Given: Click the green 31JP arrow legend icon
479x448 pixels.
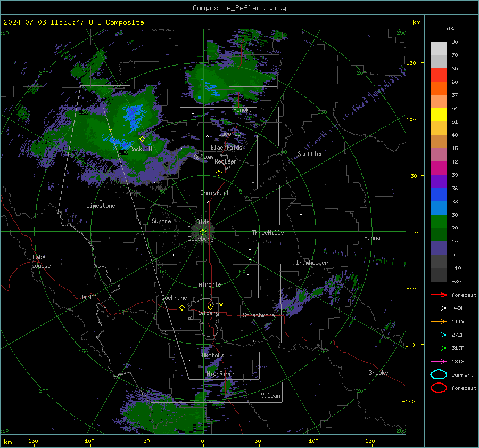Looking at the screenshot, I should pos(439,348).
